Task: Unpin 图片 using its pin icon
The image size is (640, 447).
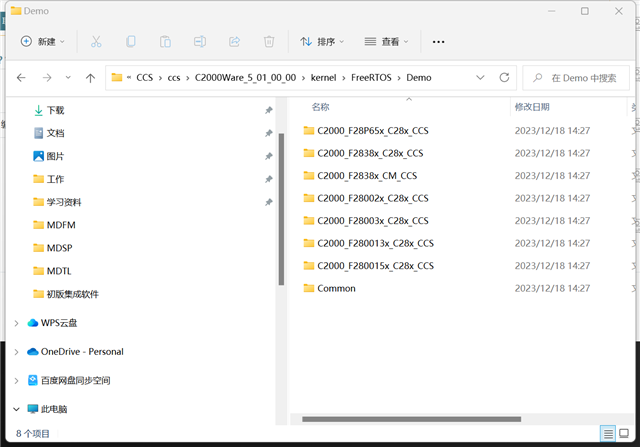Action: [269, 156]
